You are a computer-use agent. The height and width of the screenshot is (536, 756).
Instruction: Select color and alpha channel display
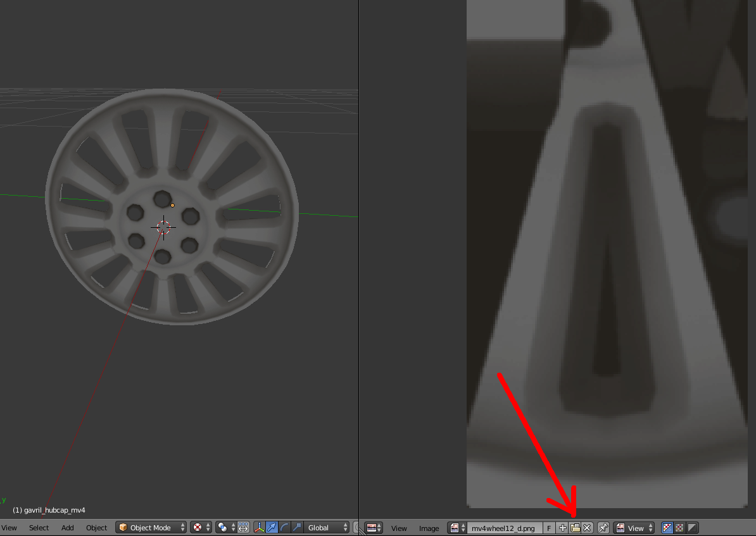(x=667, y=528)
